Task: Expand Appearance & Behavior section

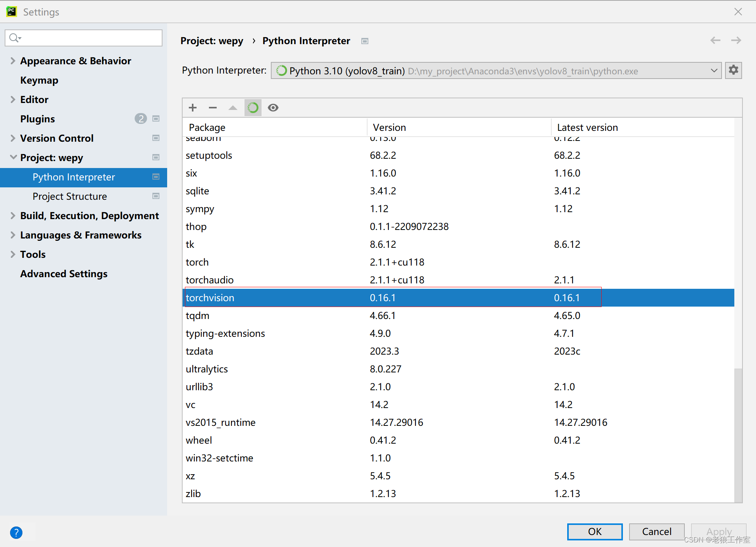Action: 13,61
